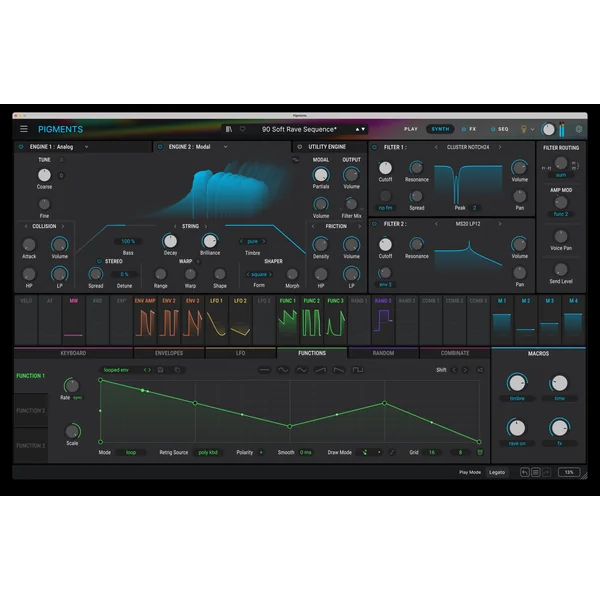Click the Smooth 0 ms value field
This screenshot has width=600, height=600.
pos(306,452)
